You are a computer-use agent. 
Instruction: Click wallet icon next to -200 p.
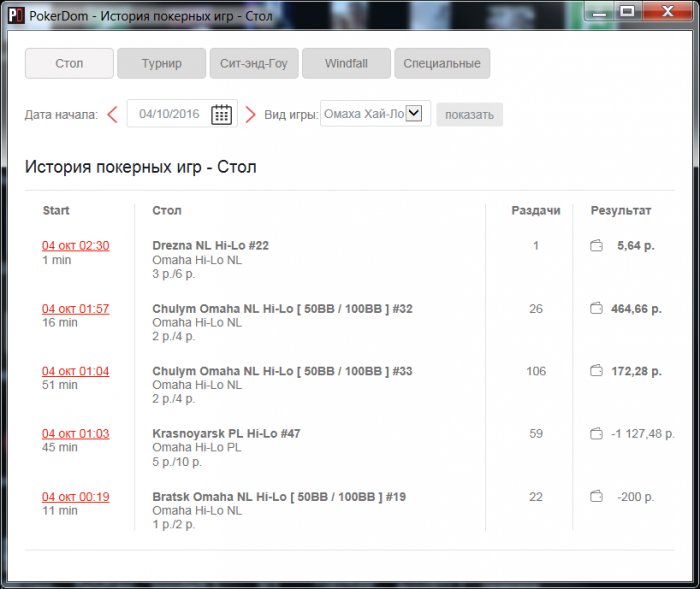pyautogui.click(x=596, y=497)
